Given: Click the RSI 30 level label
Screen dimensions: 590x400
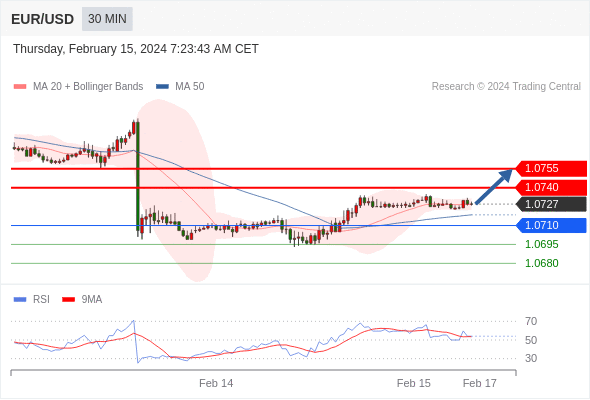Looking at the screenshot, I should tap(531, 358).
